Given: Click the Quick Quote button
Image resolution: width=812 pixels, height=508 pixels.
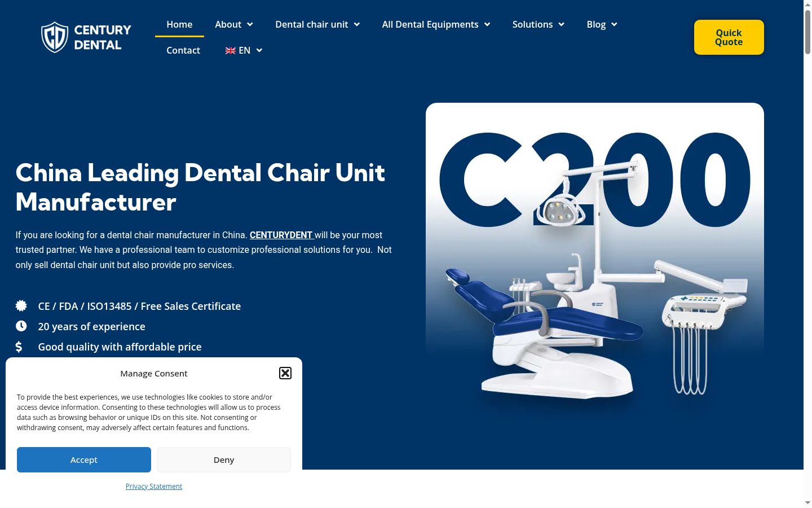Looking at the screenshot, I should (729, 37).
